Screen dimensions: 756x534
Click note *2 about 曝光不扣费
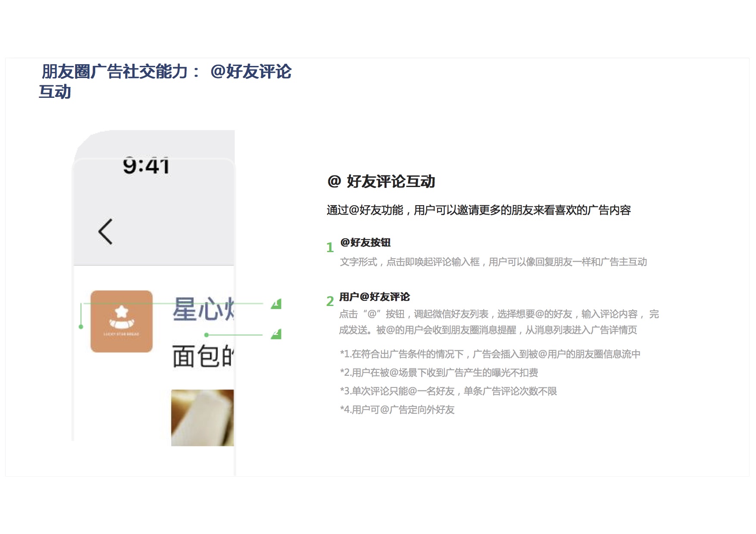coord(439,372)
